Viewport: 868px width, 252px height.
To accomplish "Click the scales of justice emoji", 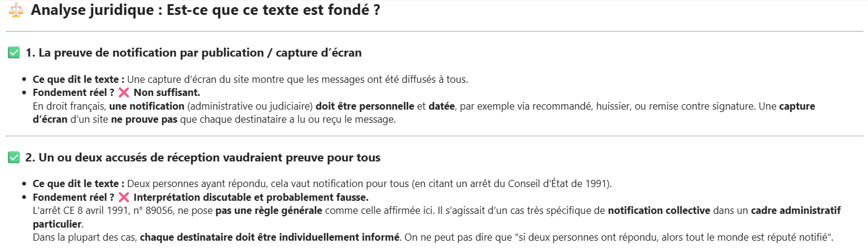I will click(16, 10).
